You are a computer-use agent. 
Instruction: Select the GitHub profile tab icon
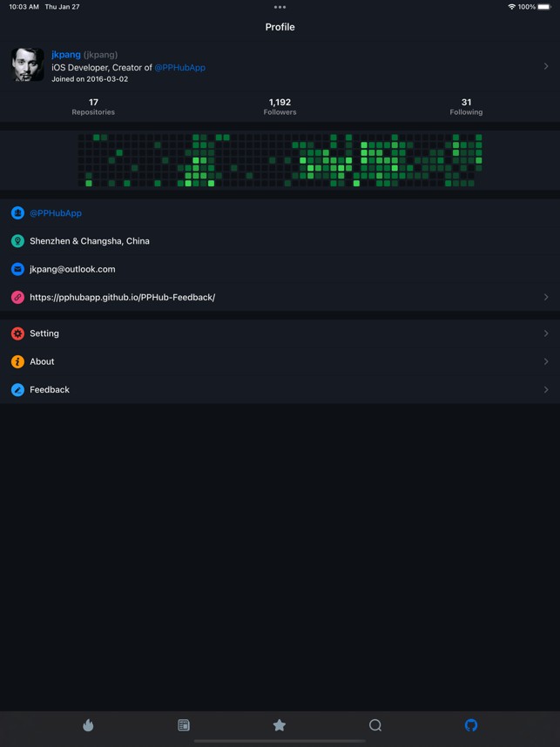click(x=471, y=725)
